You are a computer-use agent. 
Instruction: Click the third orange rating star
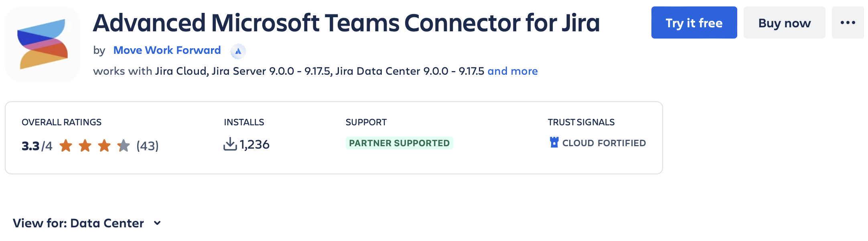pos(104,146)
